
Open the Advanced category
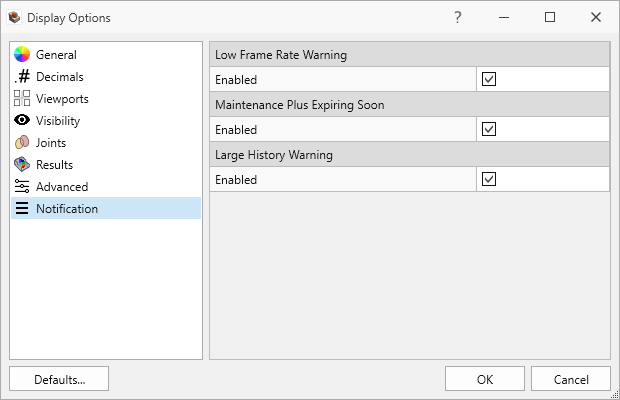(x=106, y=187)
